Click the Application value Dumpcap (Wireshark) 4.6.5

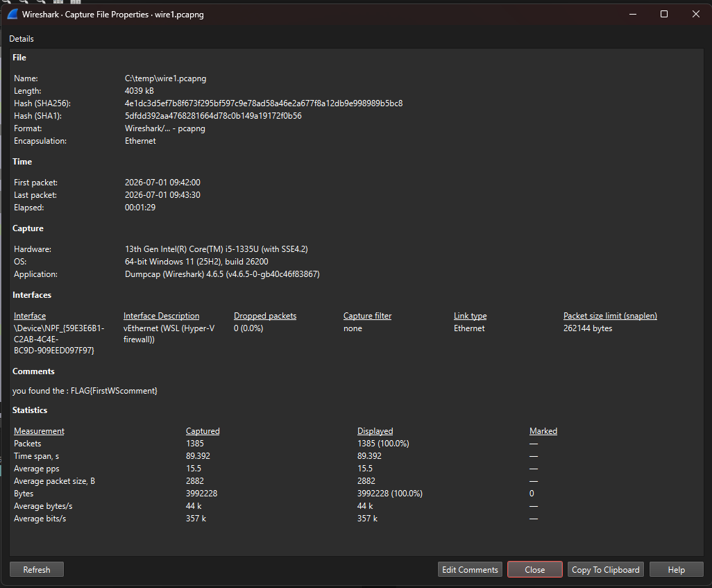coord(222,274)
